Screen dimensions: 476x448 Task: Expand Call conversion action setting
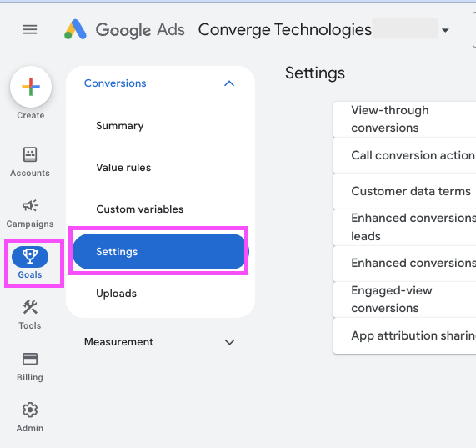coord(404,155)
